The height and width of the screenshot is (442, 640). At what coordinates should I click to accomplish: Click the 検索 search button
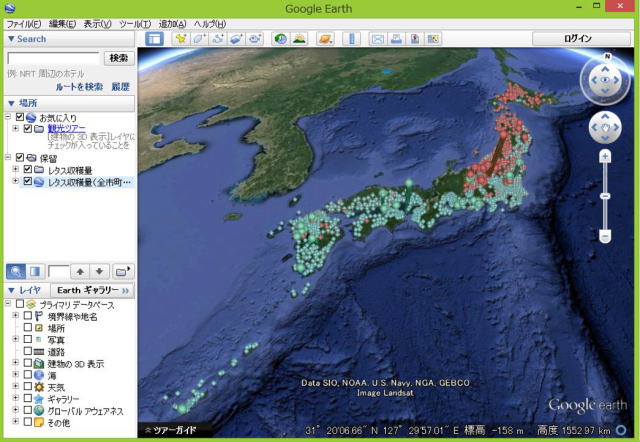click(118, 59)
